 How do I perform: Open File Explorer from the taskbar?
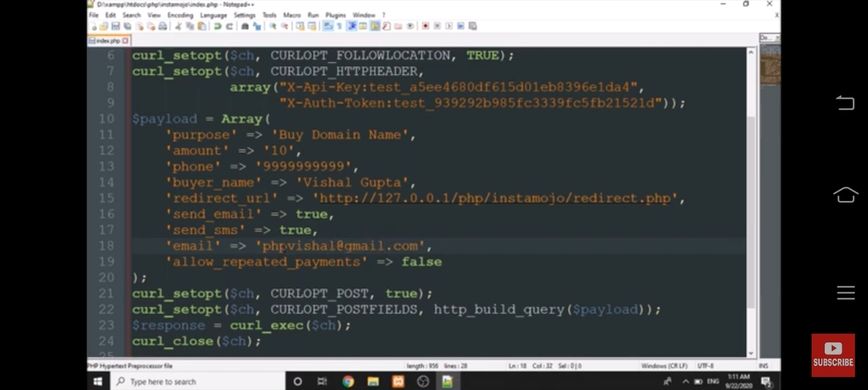pyautogui.click(x=373, y=381)
